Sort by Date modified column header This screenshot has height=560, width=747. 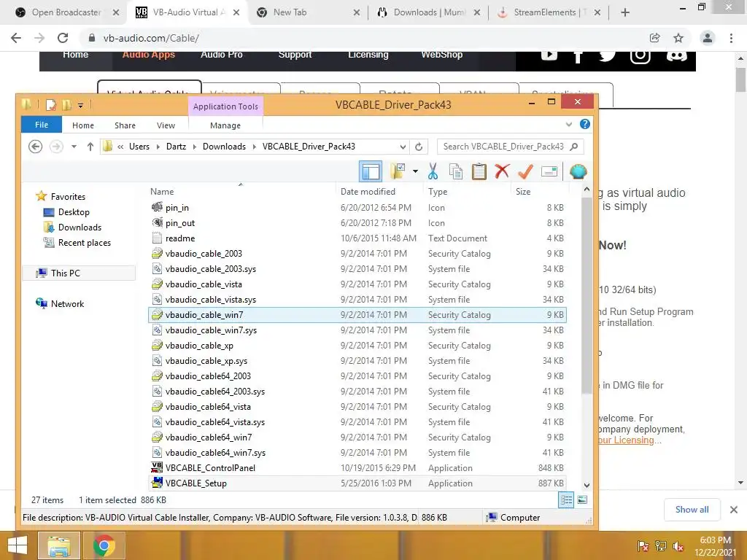368,192
